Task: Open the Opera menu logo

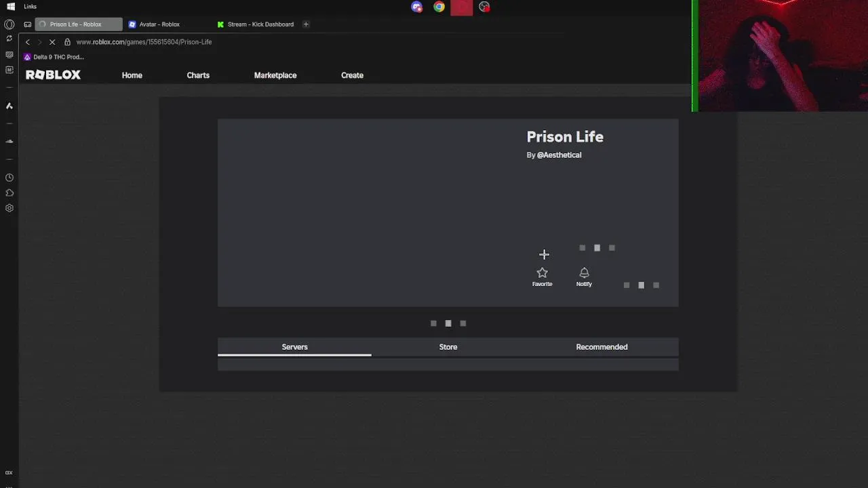Action: click(9, 24)
